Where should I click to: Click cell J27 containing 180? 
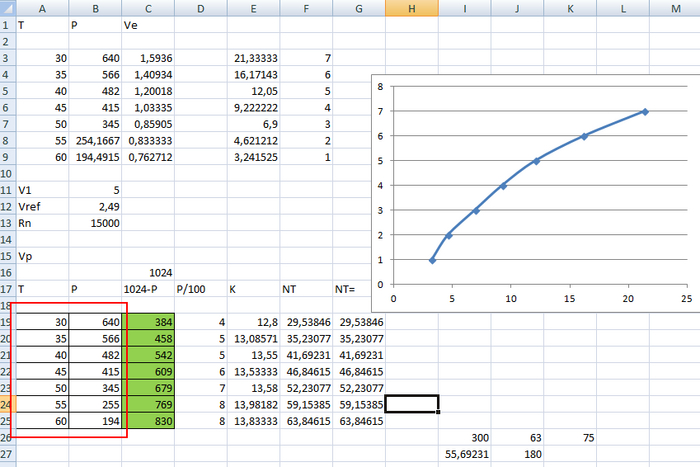coord(517,454)
